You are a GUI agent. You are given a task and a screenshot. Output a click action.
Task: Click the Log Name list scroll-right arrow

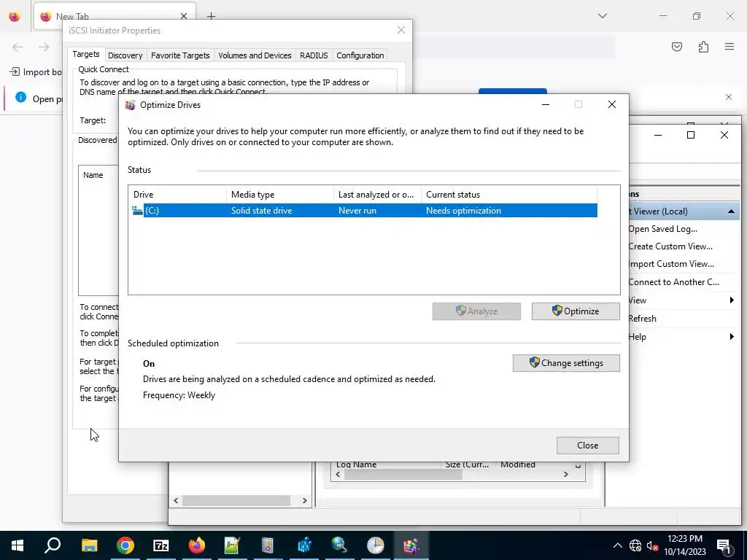coord(566,474)
